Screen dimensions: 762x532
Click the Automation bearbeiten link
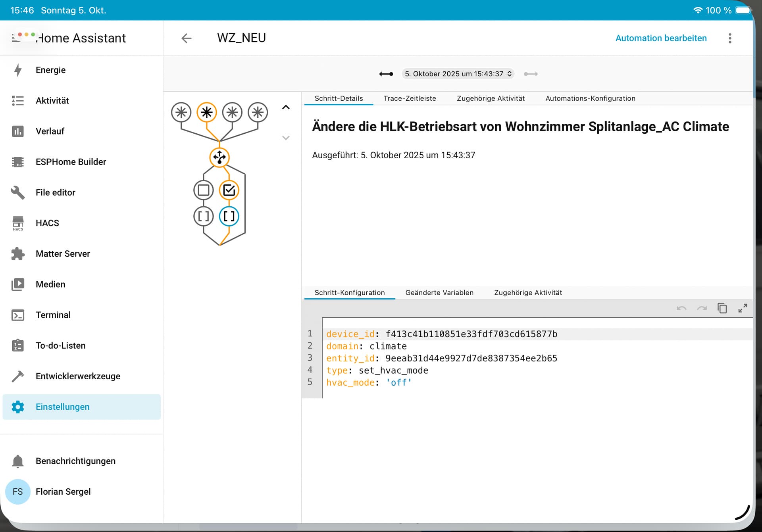coord(661,38)
